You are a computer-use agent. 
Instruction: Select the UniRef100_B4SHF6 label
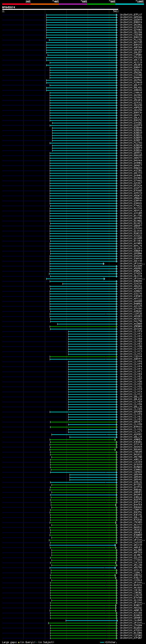point(131,495)
